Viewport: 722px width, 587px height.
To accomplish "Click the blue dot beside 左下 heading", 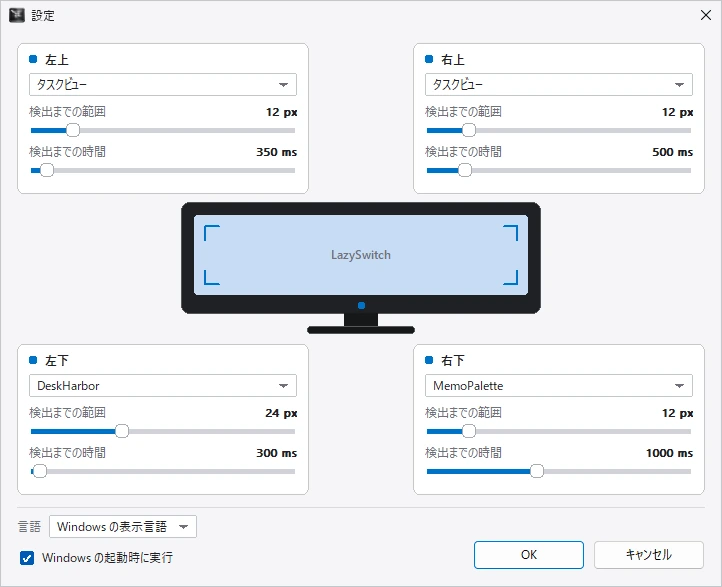I will pyautogui.click(x=33, y=360).
